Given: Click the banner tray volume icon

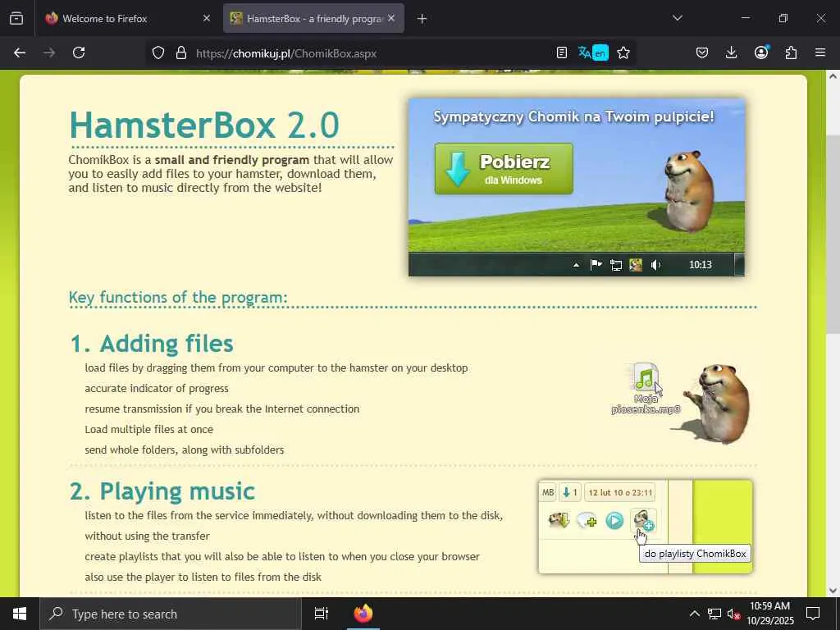Looking at the screenshot, I should click(x=655, y=265).
